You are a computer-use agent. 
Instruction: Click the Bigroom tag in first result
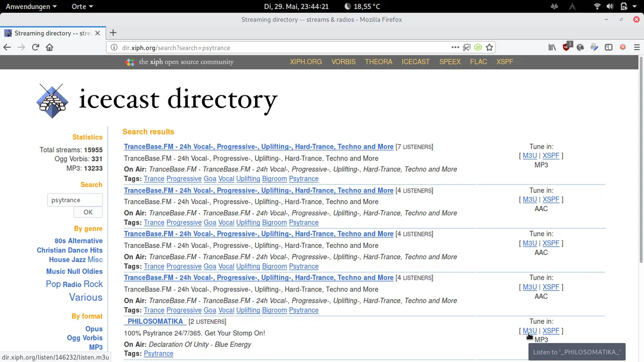click(x=274, y=179)
